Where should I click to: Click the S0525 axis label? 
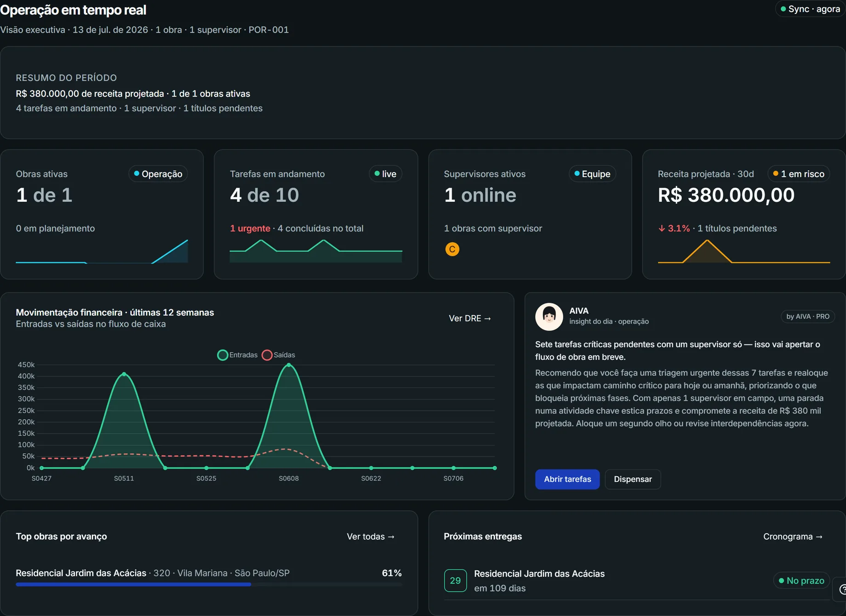(206, 478)
